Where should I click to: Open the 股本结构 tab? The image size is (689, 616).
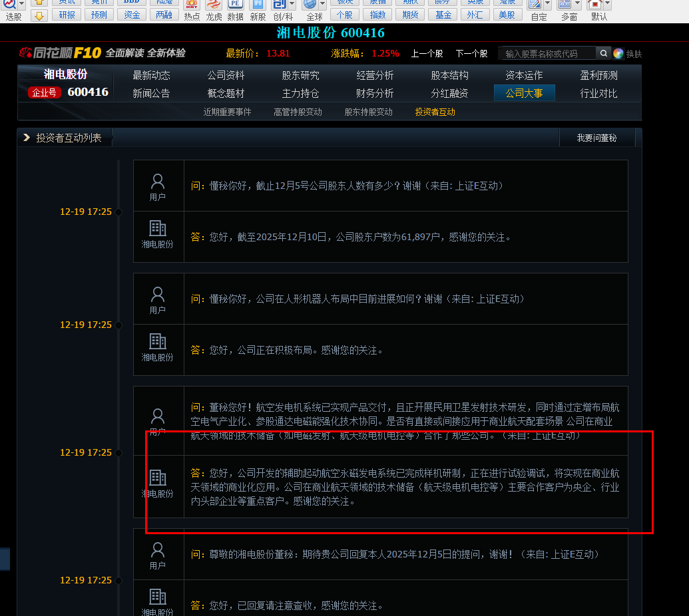449,76
